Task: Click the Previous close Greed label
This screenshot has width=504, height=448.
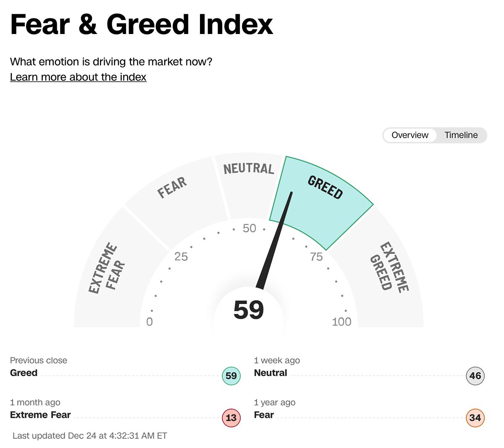Action: point(24,373)
